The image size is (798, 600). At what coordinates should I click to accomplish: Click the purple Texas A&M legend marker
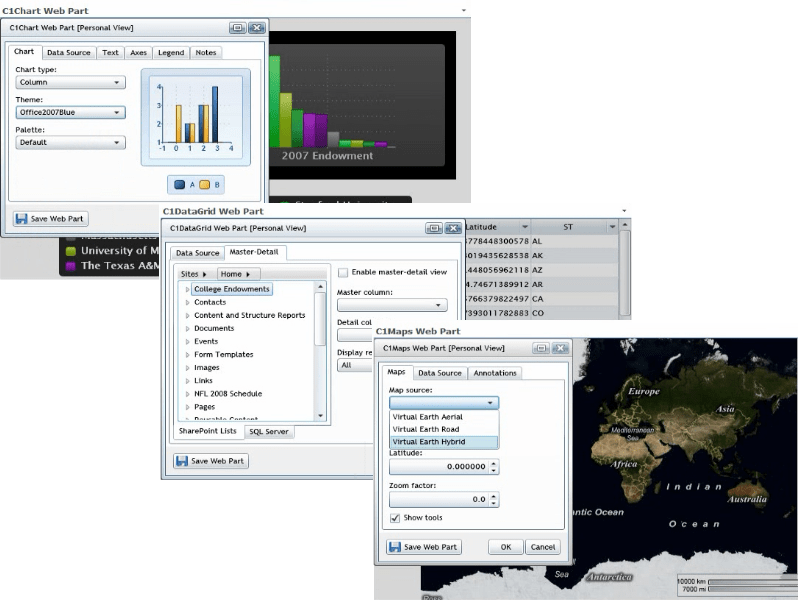(71, 266)
